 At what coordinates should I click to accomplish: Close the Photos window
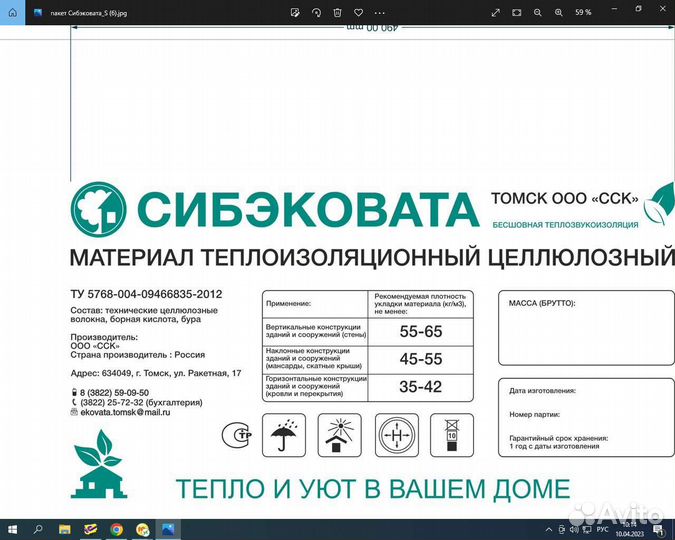coord(663,9)
